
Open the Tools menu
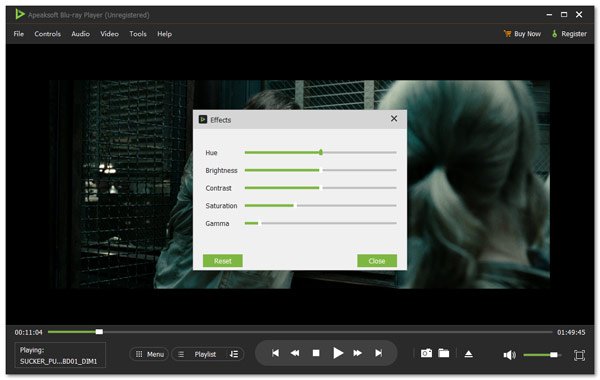tap(138, 34)
